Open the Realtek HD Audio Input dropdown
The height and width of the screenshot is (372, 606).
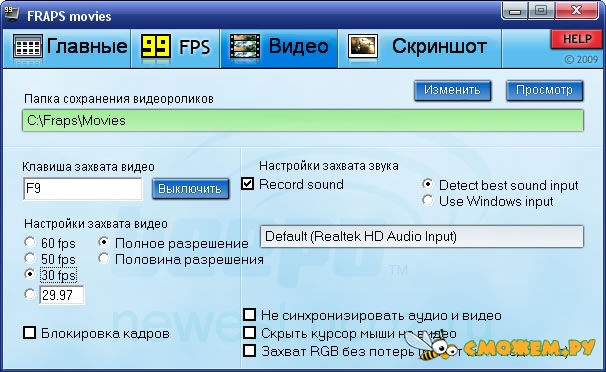422,236
